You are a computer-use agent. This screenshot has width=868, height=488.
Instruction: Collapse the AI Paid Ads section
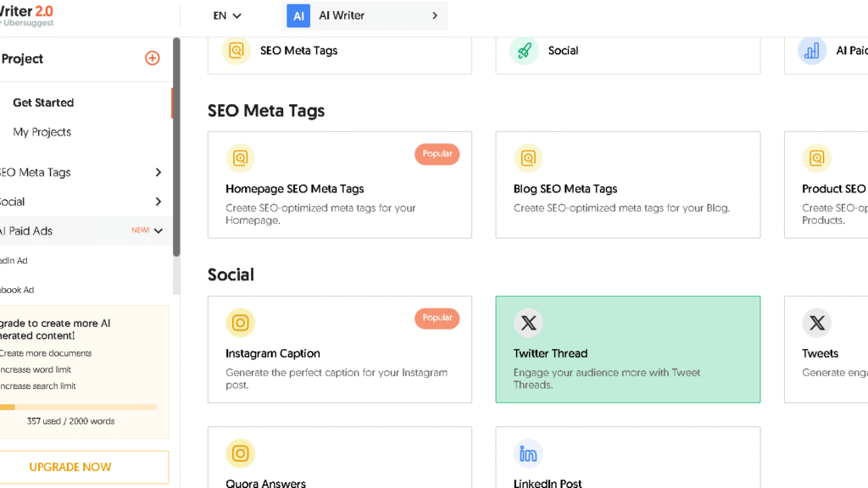pyautogui.click(x=159, y=230)
